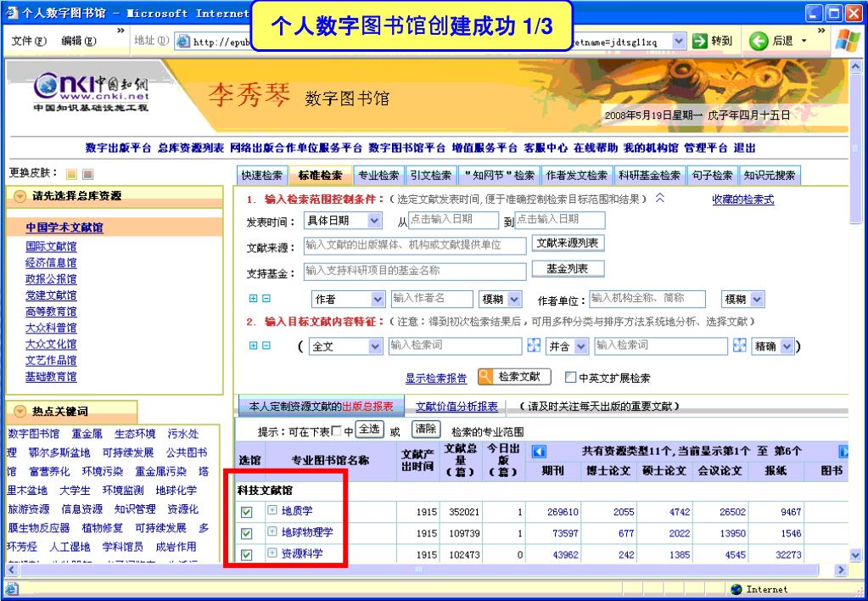Uncheck the 地球物理学 library checkbox
The image size is (868, 601).
(x=247, y=533)
